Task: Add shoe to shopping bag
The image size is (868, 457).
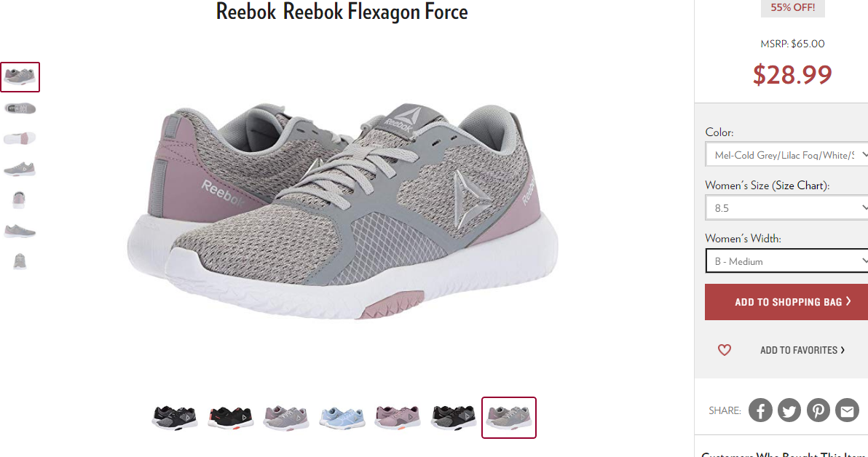Action: 786,302
